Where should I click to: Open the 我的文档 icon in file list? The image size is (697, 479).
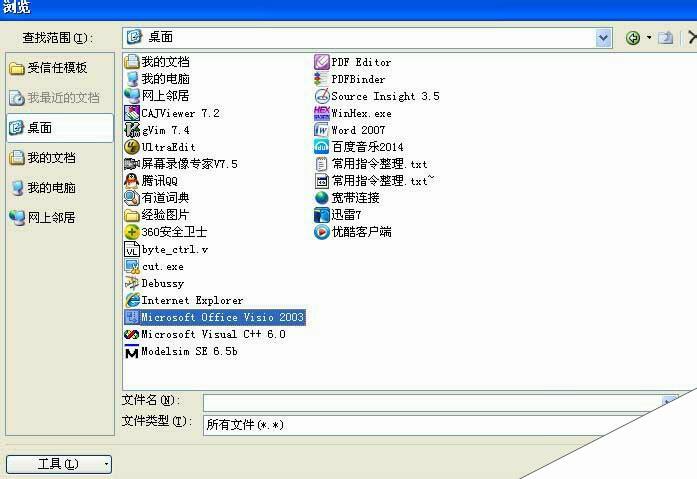click(132, 62)
